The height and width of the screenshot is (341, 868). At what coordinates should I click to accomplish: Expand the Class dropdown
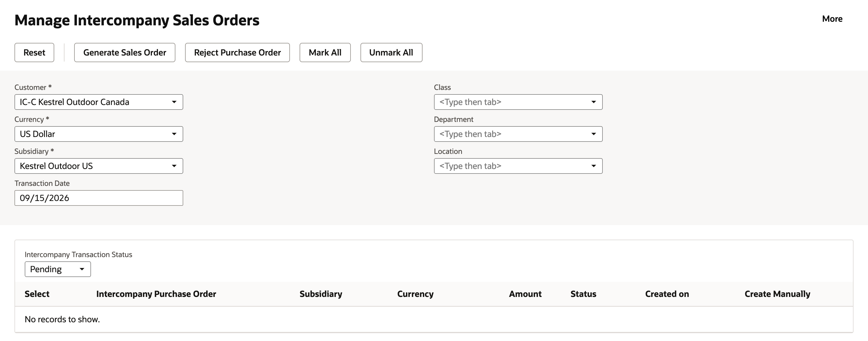coord(518,102)
